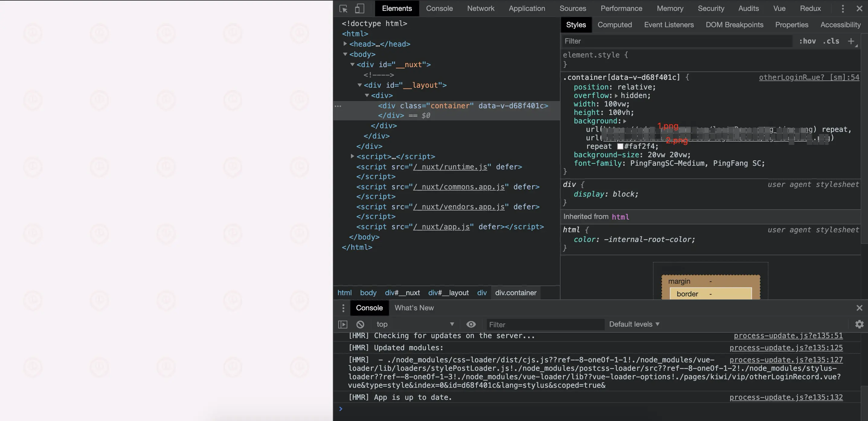The height and width of the screenshot is (421, 868).
Task: Click the clear console icon
Action: pyautogui.click(x=360, y=324)
